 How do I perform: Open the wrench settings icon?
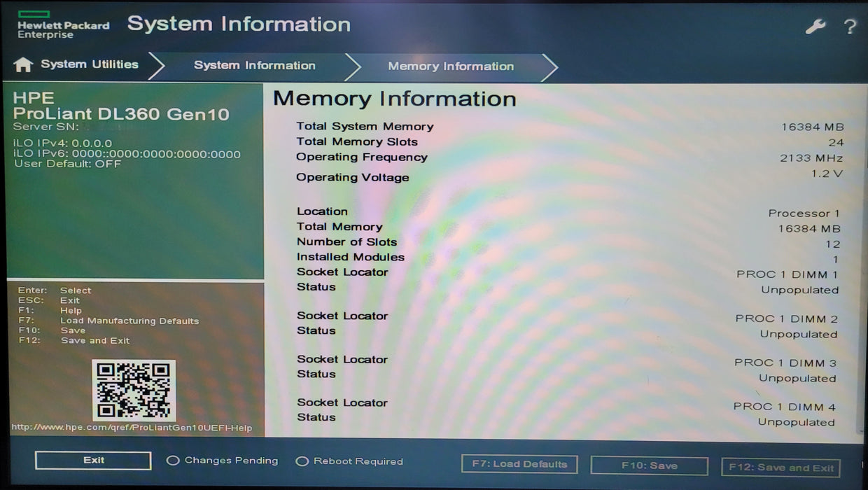pyautogui.click(x=815, y=27)
